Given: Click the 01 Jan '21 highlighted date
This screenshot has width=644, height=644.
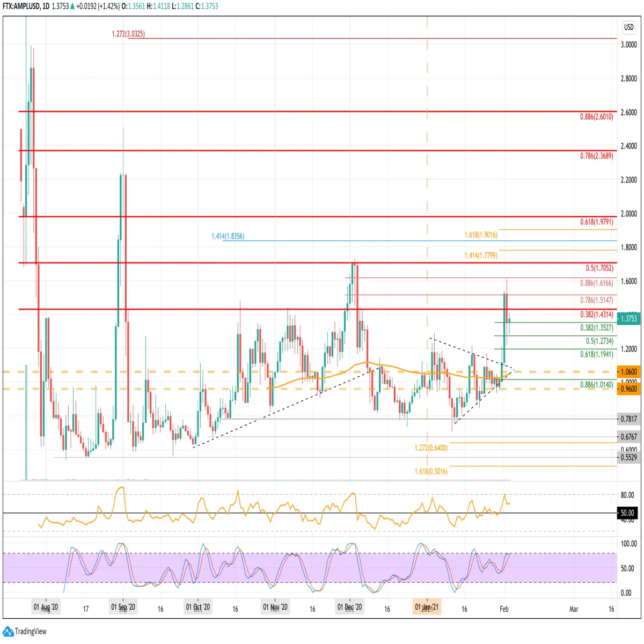Looking at the screenshot, I should pyautogui.click(x=427, y=608).
